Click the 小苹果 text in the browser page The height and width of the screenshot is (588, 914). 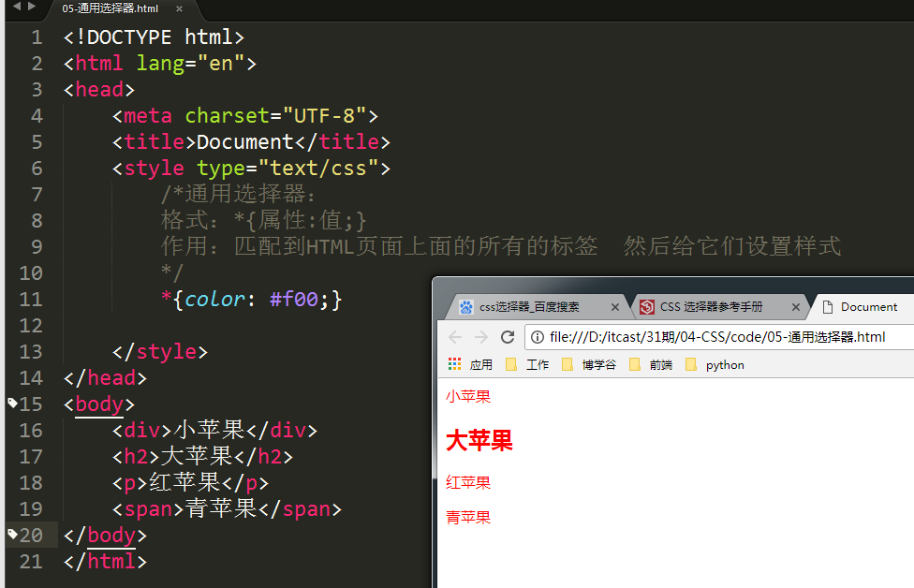468,396
